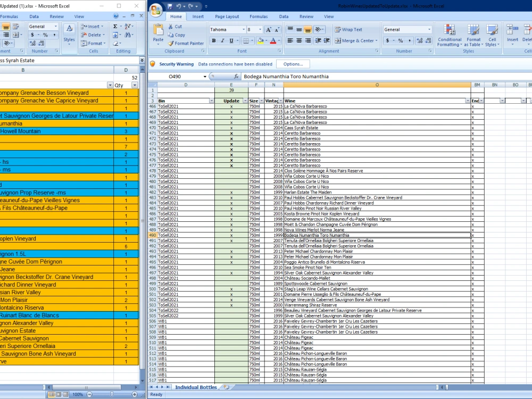Open Review tab in right window
This screenshot has height=399, width=532.
pyautogui.click(x=306, y=16)
